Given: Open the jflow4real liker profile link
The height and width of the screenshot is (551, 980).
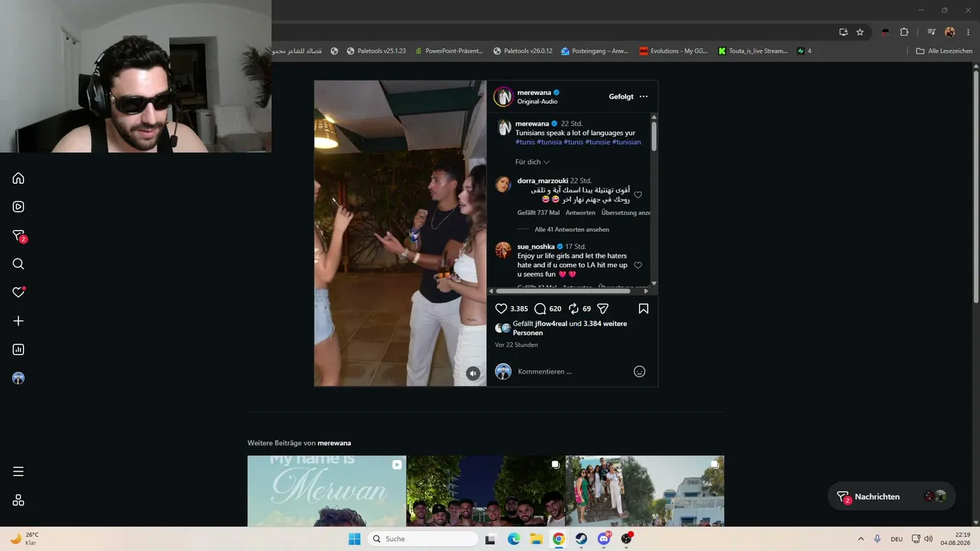Looking at the screenshot, I should (551, 324).
